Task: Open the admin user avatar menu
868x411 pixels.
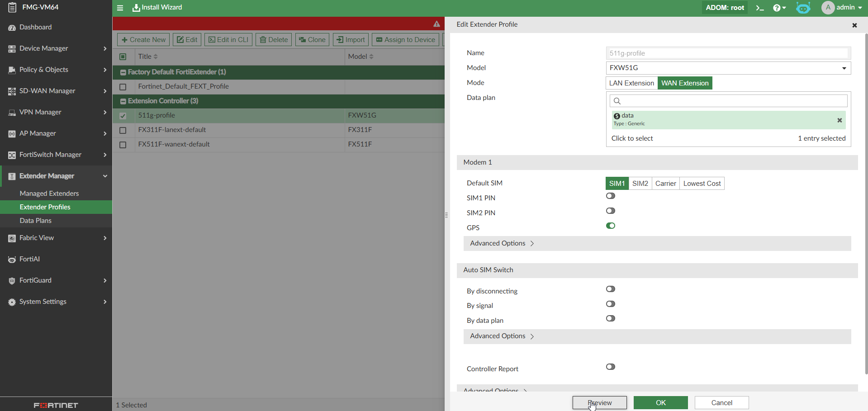Action: coord(842,8)
